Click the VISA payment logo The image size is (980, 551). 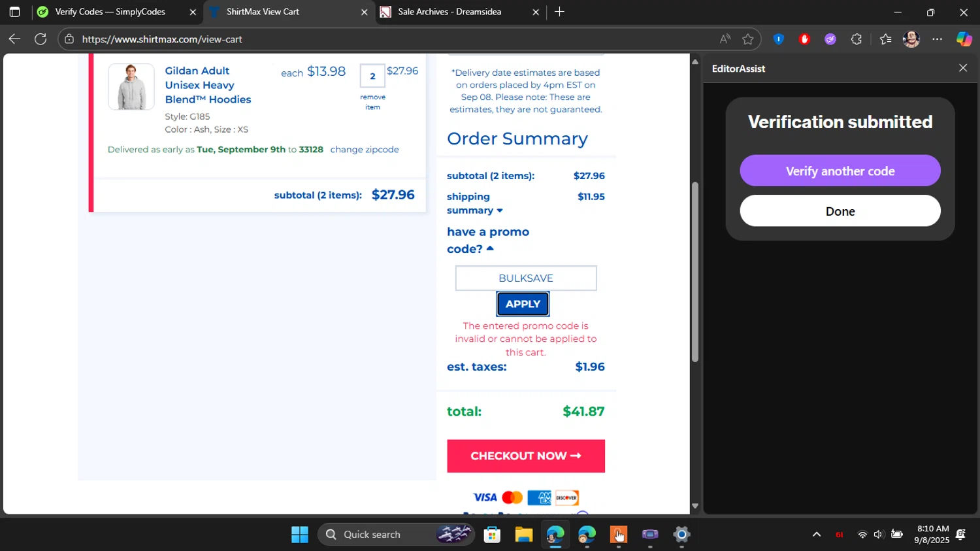pyautogui.click(x=485, y=497)
